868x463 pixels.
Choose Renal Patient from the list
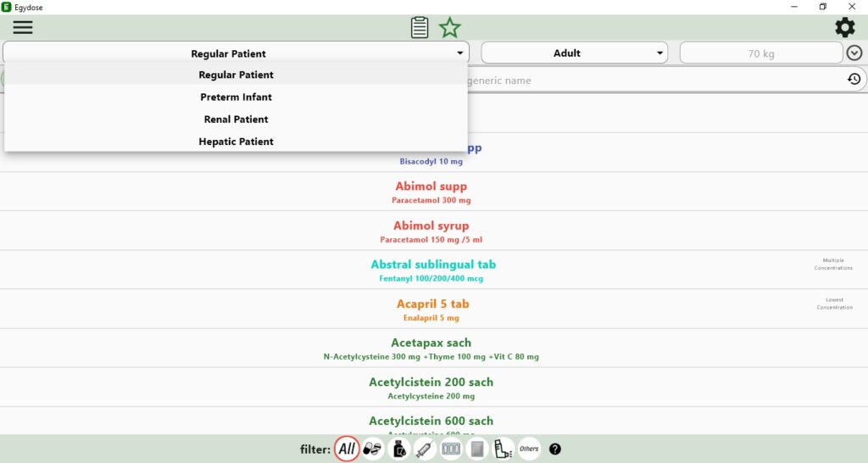[x=236, y=120]
